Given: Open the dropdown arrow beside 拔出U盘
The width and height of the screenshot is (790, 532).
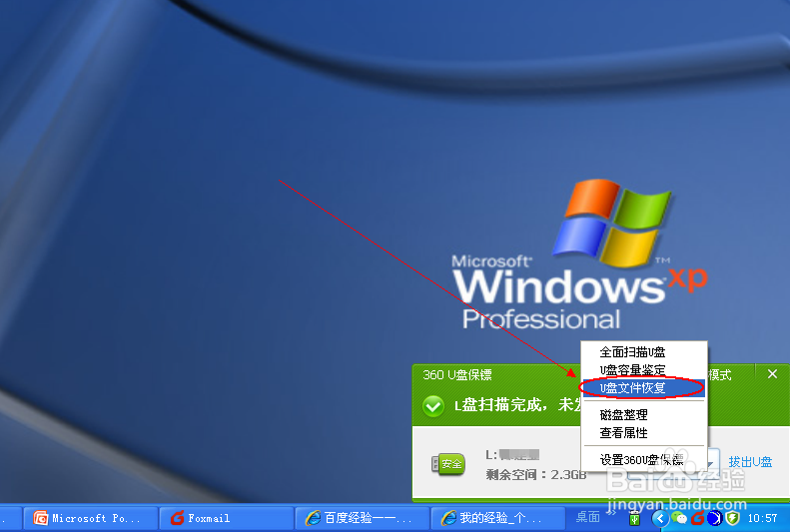Looking at the screenshot, I should (x=711, y=462).
